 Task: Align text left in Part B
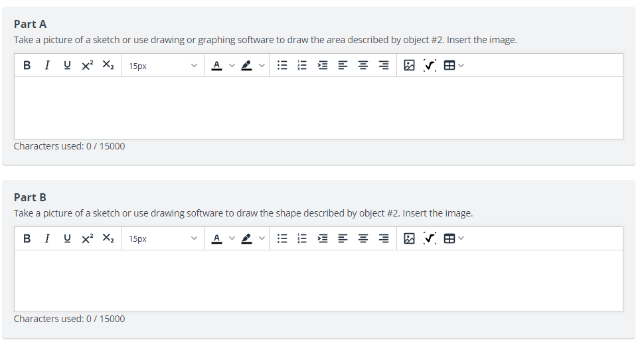(343, 238)
